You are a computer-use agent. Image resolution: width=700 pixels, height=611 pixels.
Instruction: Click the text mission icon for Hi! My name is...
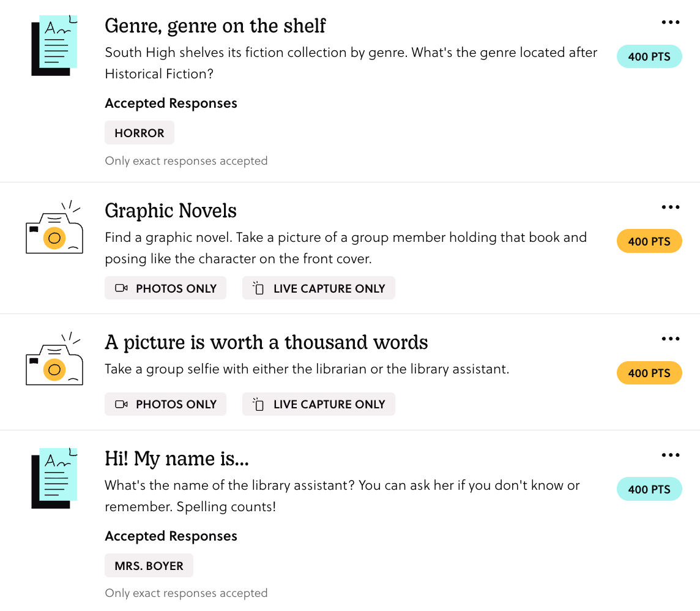(54, 478)
